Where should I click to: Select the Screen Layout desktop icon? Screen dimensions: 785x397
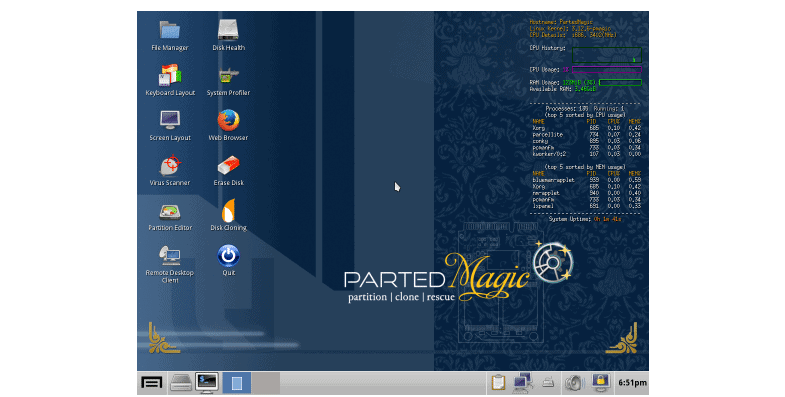click(x=170, y=125)
